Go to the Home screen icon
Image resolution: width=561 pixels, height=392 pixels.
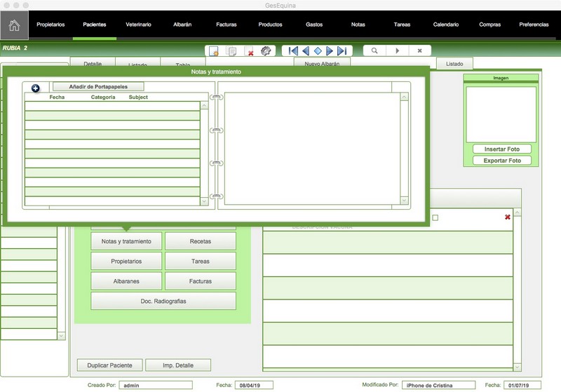click(14, 26)
